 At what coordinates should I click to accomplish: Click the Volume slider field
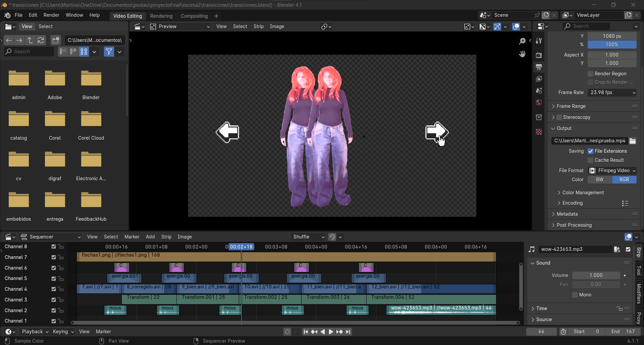coord(596,275)
